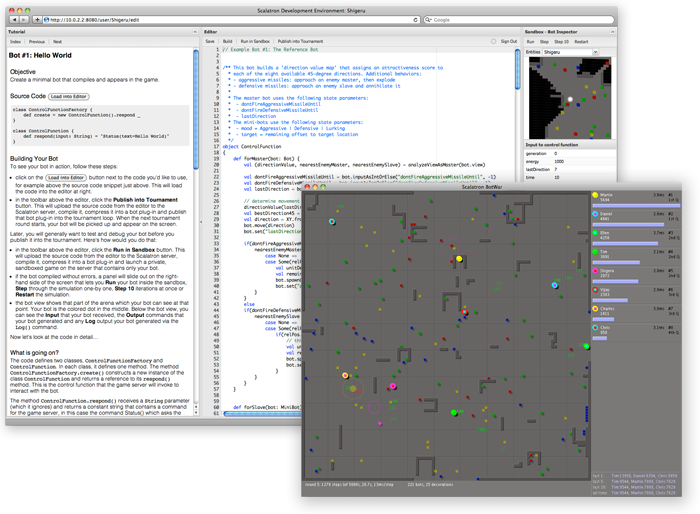
Task: Open tutorial Index
Action: [x=16, y=42]
